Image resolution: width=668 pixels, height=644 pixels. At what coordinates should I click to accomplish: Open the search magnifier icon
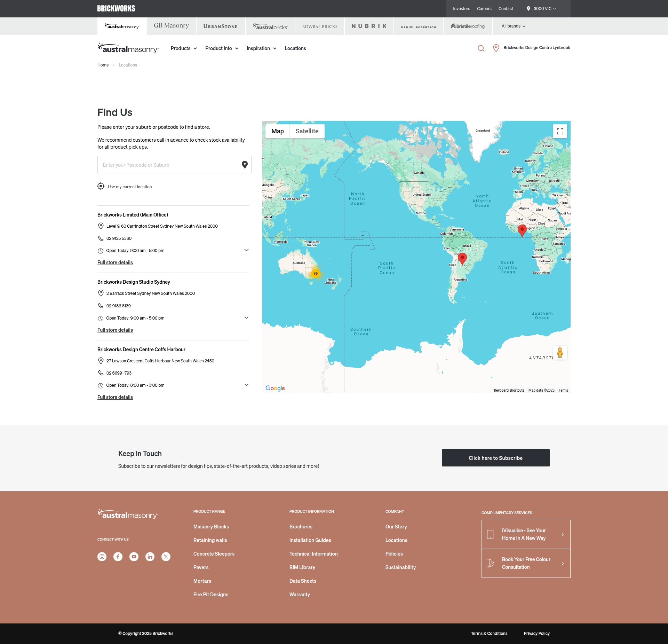(481, 48)
